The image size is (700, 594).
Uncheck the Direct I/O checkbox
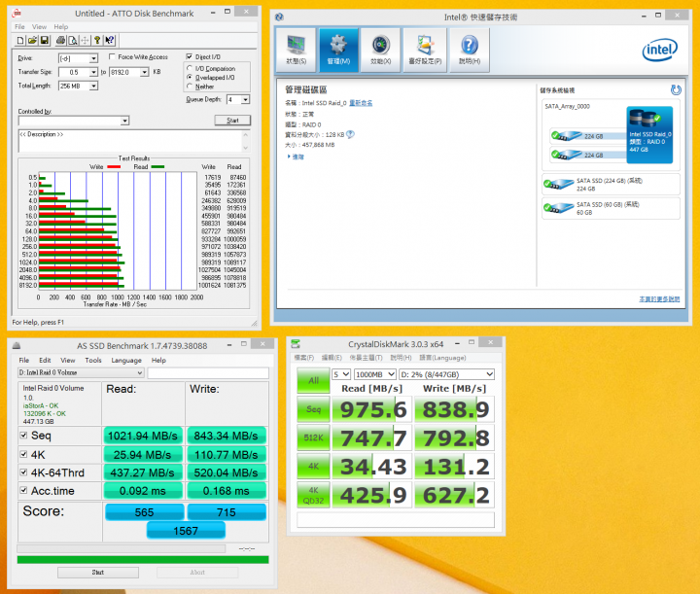click(190, 56)
